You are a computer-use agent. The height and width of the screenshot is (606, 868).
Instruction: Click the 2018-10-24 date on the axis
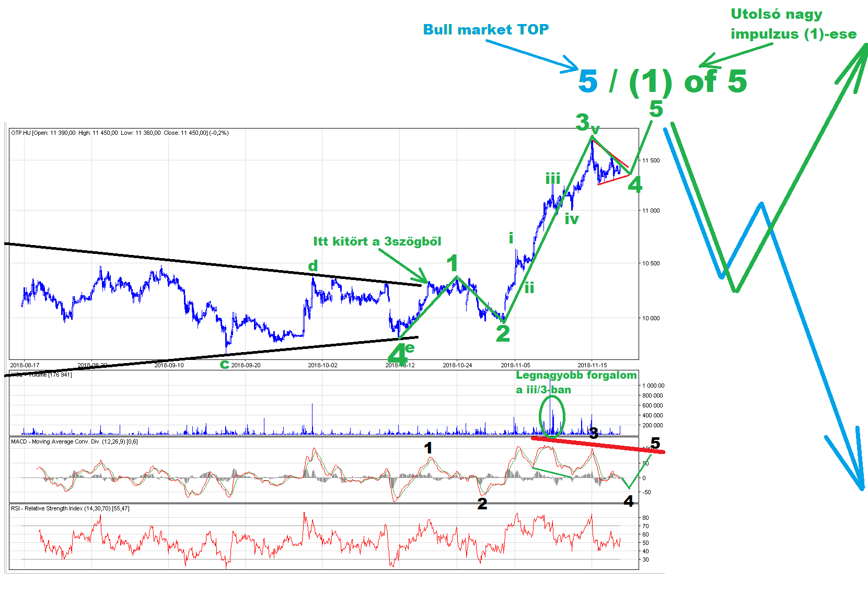click(457, 365)
